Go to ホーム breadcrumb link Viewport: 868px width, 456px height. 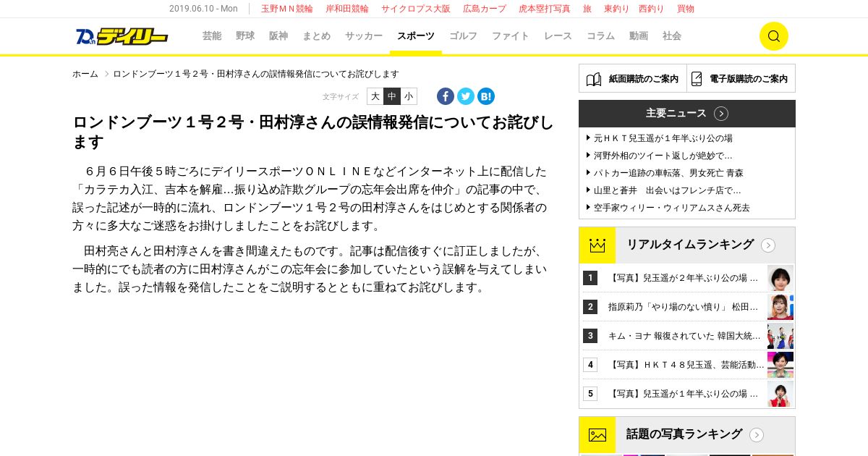coord(85,74)
